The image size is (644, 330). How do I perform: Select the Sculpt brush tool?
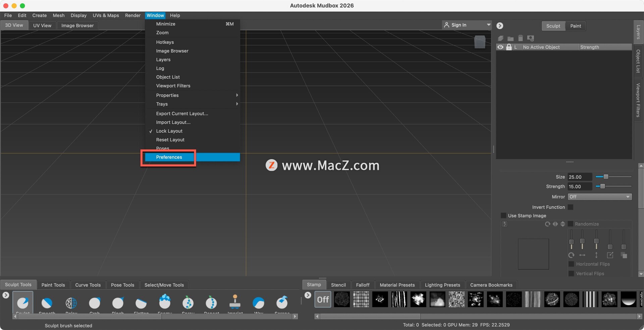click(23, 303)
